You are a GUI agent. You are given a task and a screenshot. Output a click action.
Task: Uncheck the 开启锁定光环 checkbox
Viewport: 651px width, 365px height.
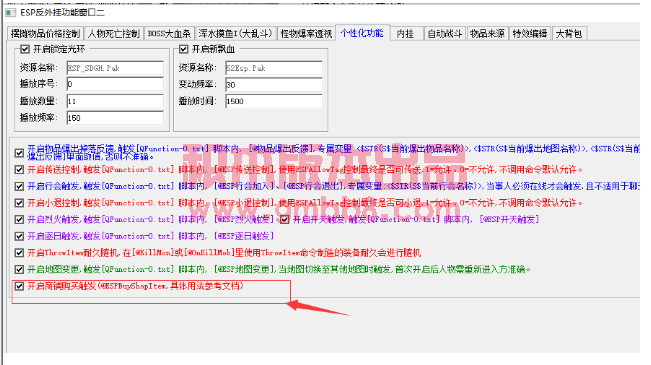pyautogui.click(x=25, y=49)
